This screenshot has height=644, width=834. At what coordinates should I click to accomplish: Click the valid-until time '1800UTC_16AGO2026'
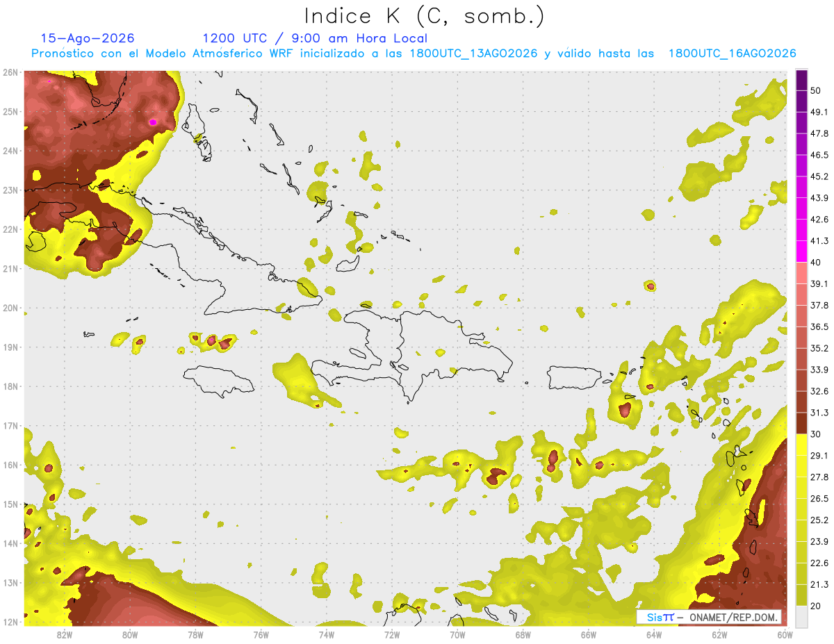(732, 53)
